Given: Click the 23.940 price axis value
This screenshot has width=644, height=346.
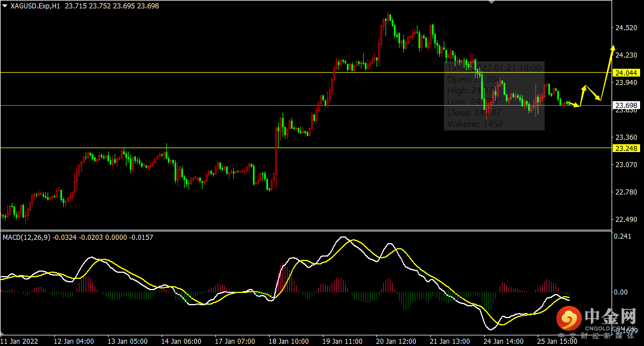Looking at the screenshot, I should pos(626,83).
